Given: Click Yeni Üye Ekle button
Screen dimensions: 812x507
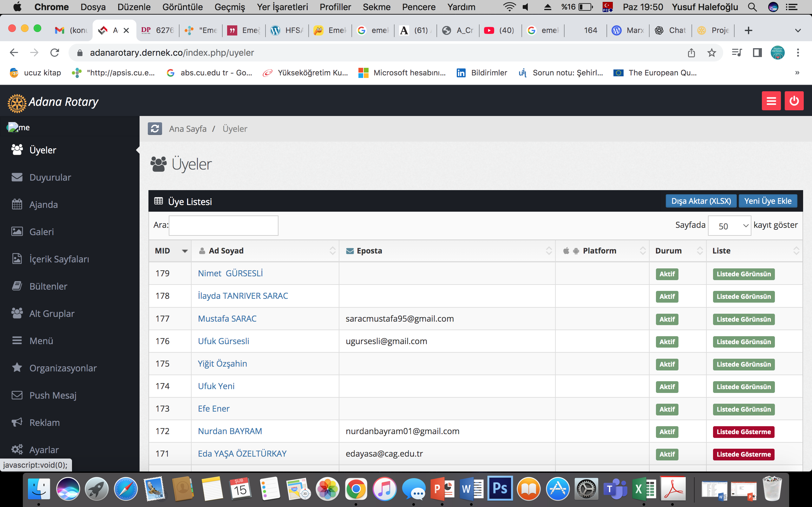Looking at the screenshot, I should [x=767, y=201].
